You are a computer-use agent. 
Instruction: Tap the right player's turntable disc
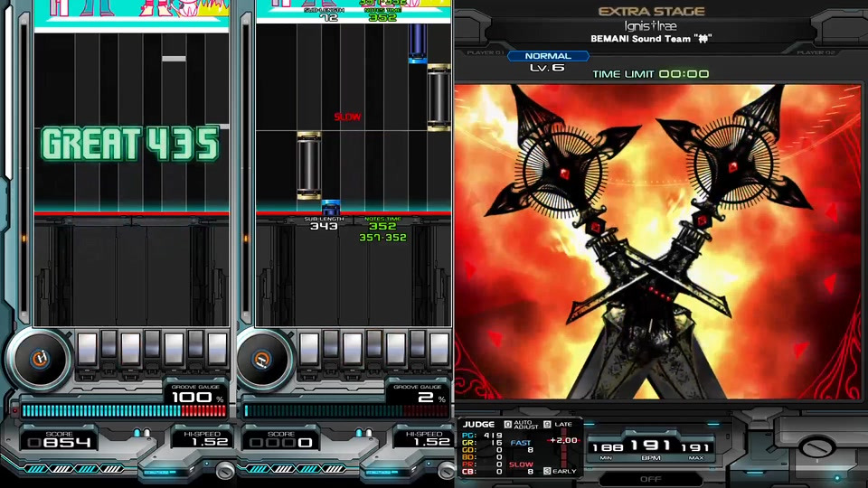point(262,359)
